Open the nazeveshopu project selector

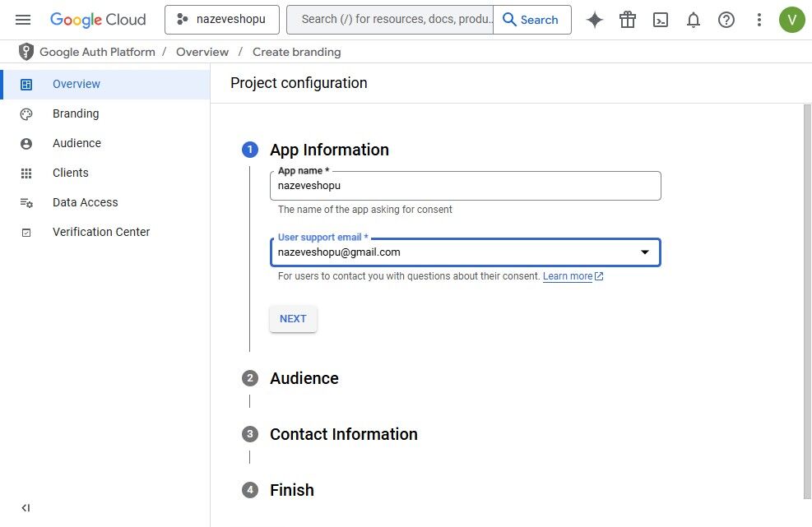(x=221, y=20)
